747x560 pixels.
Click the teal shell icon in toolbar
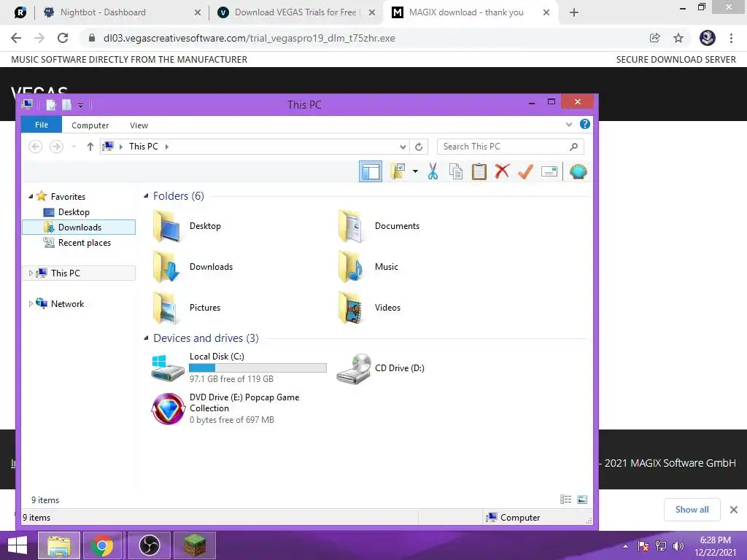pos(578,171)
